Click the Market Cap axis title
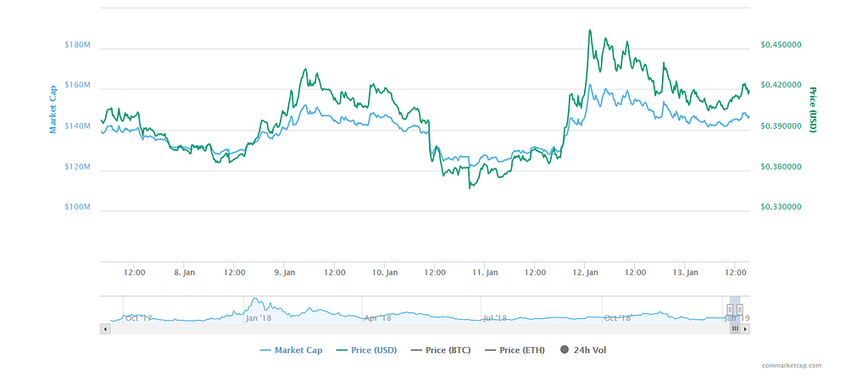This screenshot has height=381, width=868. coord(53,107)
